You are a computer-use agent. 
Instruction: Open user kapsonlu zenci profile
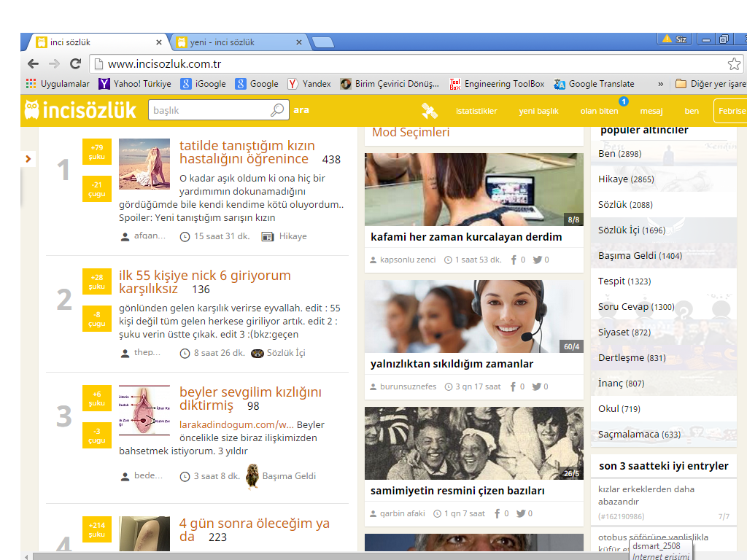click(x=408, y=260)
